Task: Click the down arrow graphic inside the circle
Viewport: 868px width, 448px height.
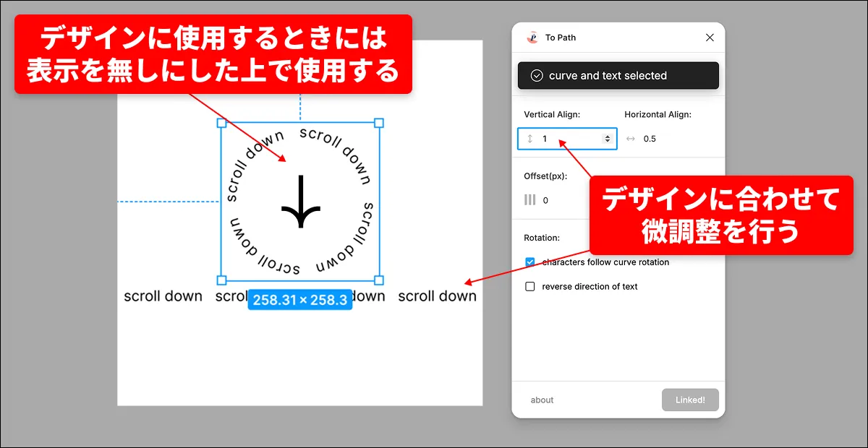Action: 299,206
